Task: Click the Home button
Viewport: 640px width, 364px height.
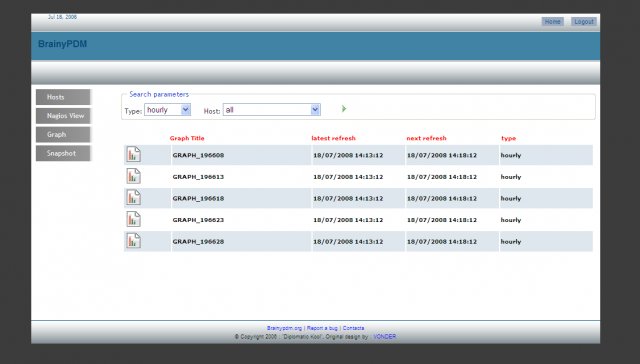Action: click(x=552, y=22)
